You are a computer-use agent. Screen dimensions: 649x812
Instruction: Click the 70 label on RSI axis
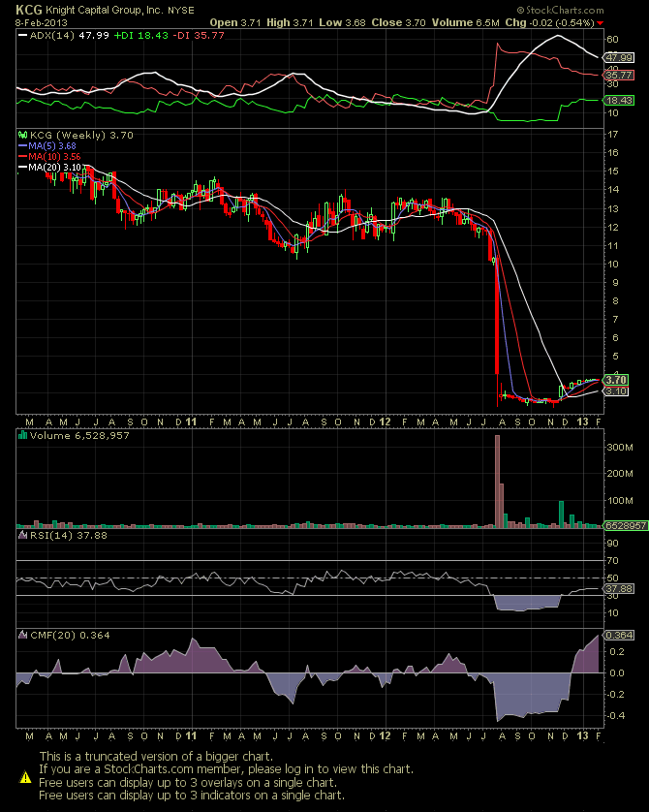coord(613,560)
